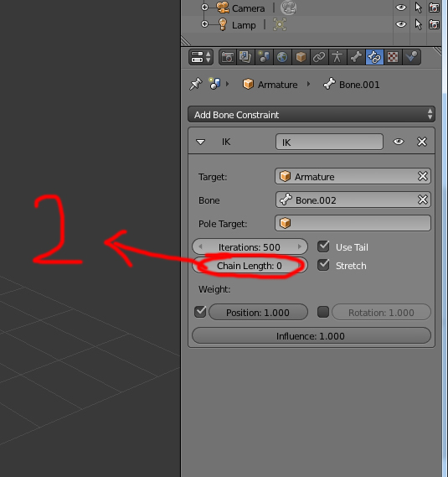Disable the Stretch checkbox
This screenshot has width=448, height=477.
323,265
